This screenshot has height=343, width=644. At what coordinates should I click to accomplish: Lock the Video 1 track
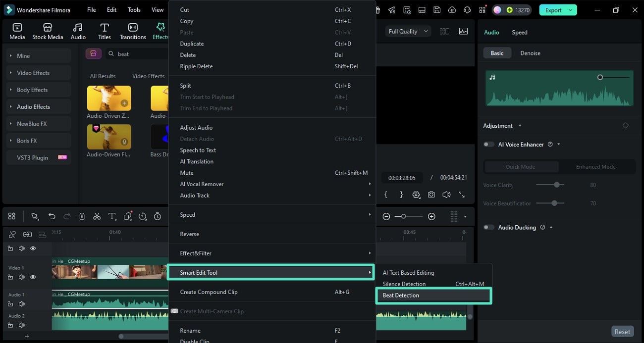tap(10, 277)
